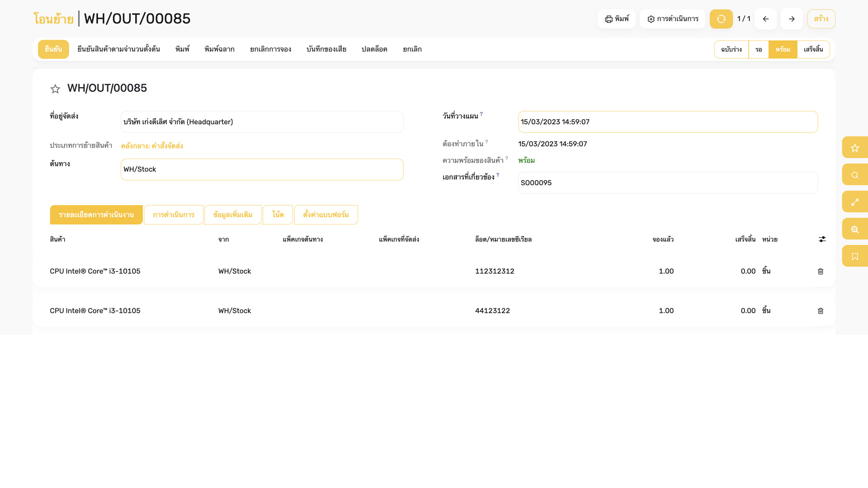Screen dimensions: 868x488
Task: Click the วันที่วางแผน date field
Action: (x=667, y=122)
